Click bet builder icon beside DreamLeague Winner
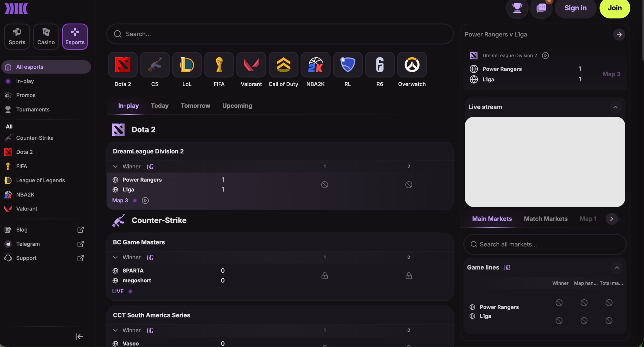The height and width of the screenshot is (347, 644). point(150,167)
